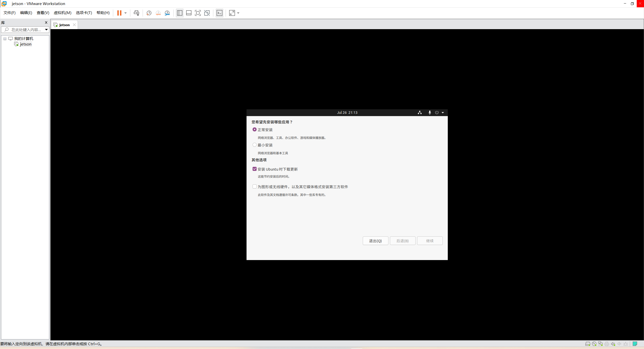This screenshot has width=644, height=349.
Task: Select 我的计算机 in the library tree
Action: [24, 38]
